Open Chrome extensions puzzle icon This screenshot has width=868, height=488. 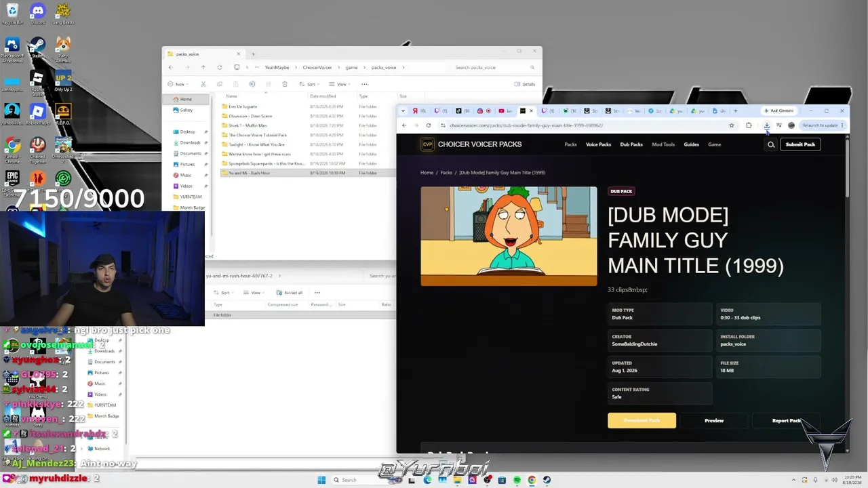pos(749,125)
